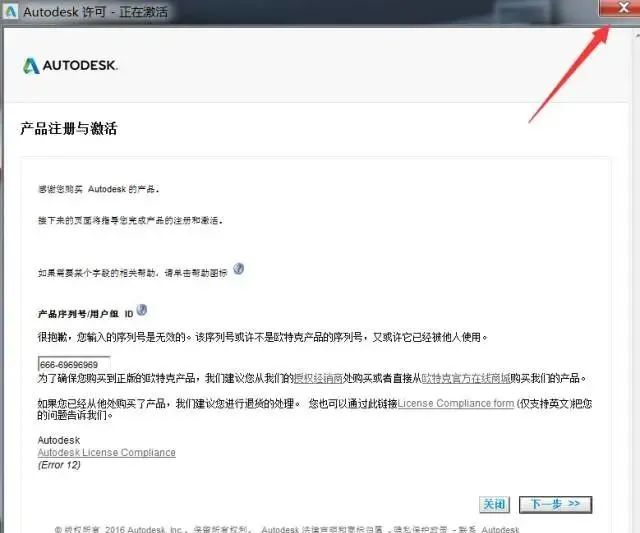This screenshot has width=640, height=533.
Task: Focus the serial number input field
Action: (74, 364)
